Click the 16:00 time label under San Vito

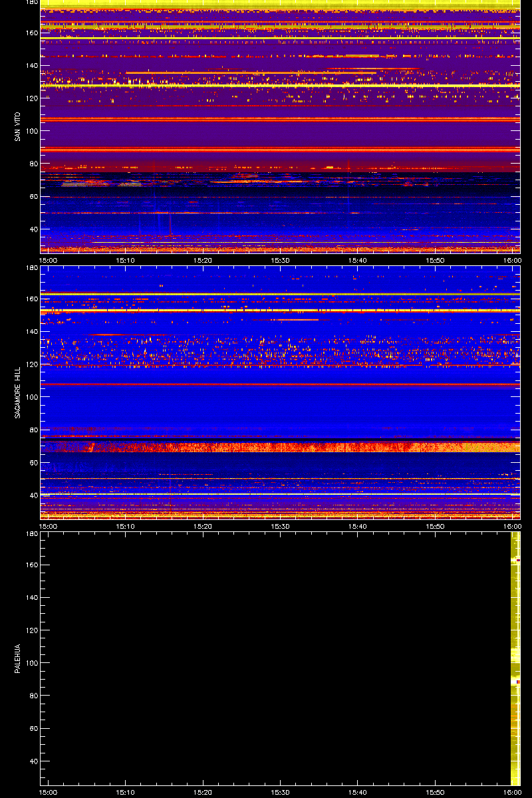(x=512, y=261)
